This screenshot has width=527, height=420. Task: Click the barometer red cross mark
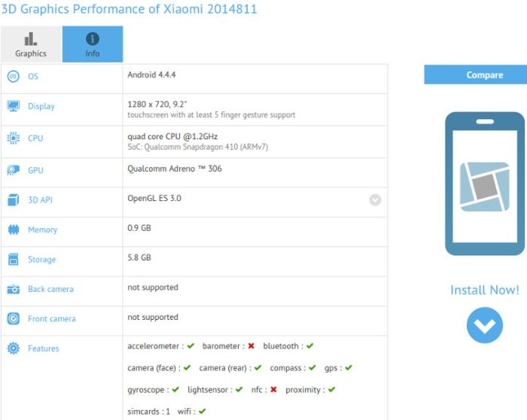[251, 345]
